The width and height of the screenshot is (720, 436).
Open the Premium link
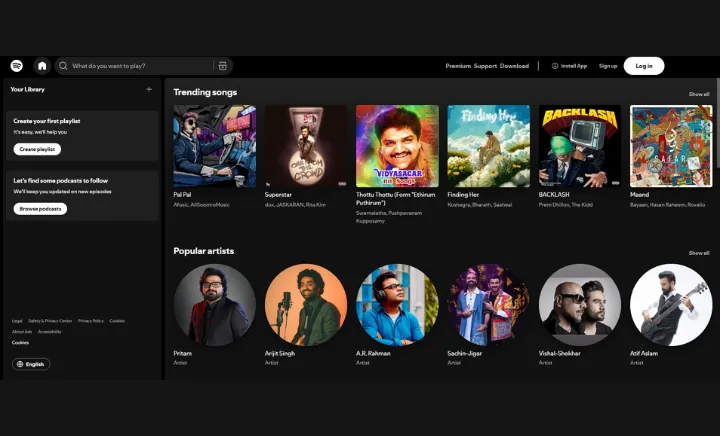[458, 66]
